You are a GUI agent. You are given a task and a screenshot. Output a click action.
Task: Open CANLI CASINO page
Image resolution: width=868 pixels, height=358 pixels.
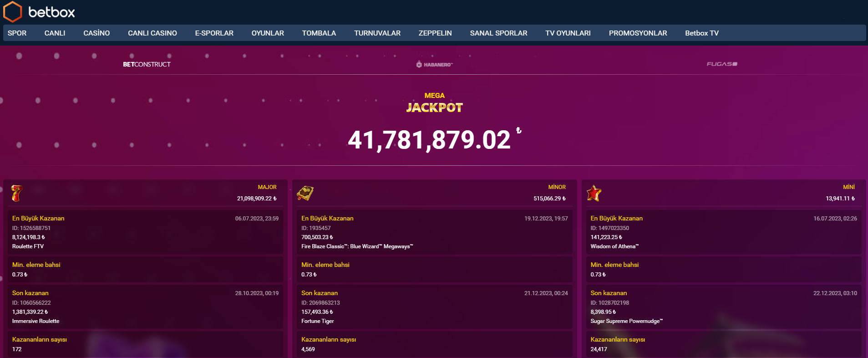click(x=152, y=33)
